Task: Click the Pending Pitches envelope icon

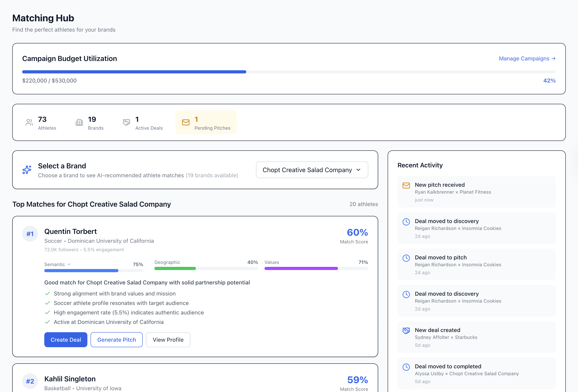Action: click(186, 122)
